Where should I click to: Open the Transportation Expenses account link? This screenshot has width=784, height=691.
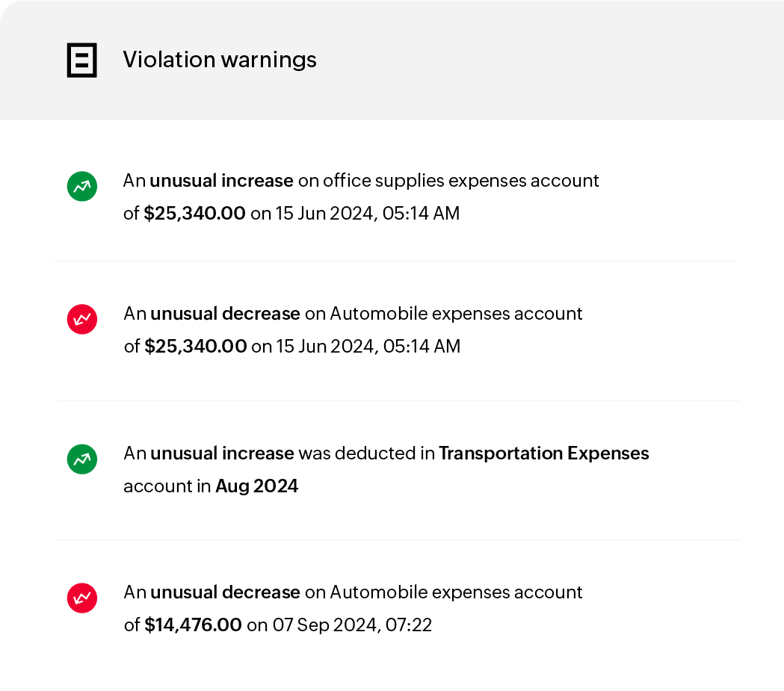click(x=544, y=453)
